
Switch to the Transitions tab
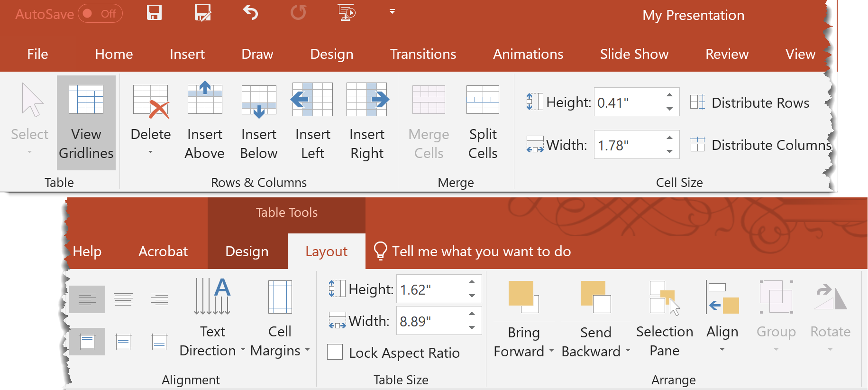pos(423,54)
